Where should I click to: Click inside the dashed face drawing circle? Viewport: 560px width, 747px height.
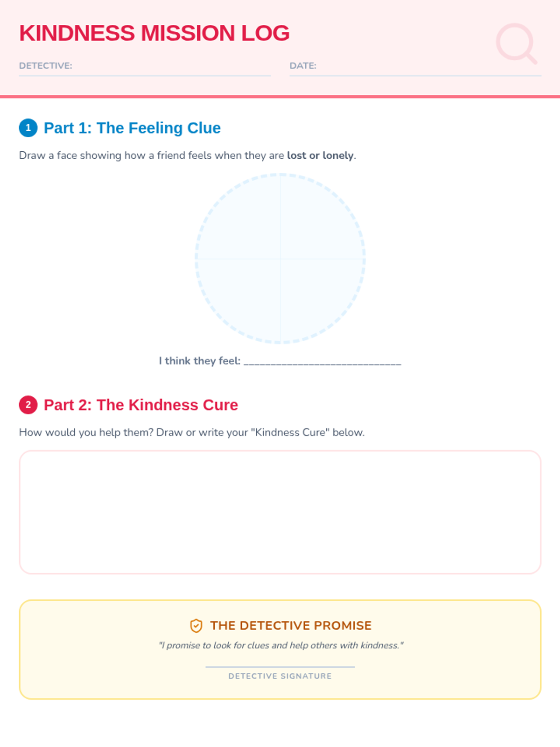[280, 258]
